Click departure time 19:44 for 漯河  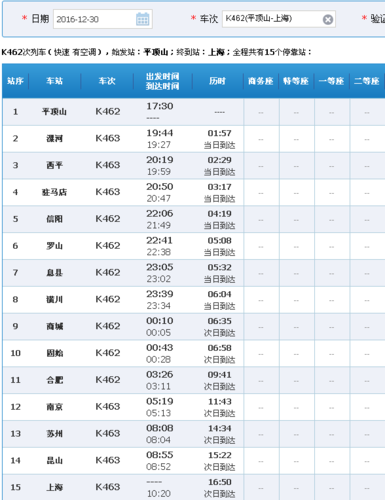click(160, 133)
